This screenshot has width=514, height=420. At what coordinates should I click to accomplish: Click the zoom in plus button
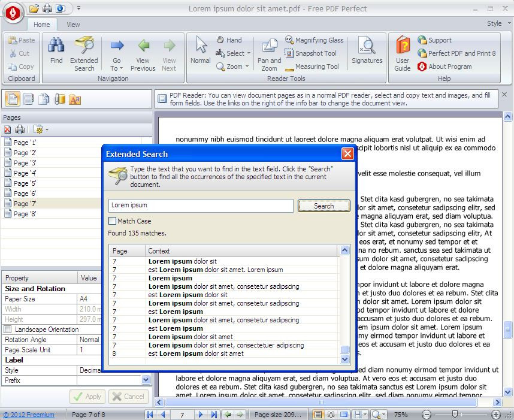[496, 415]
